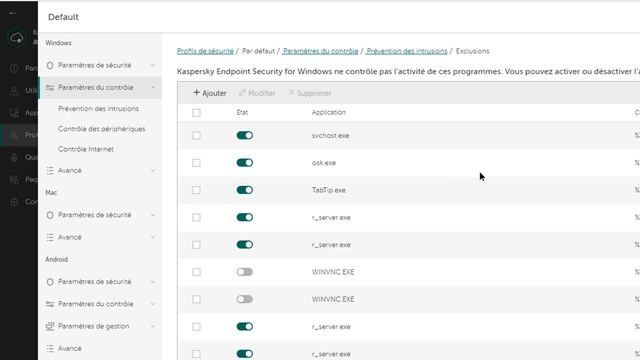
Task: Click shield icon of Android Paramètres de sécurité
Action: [50, 282]
